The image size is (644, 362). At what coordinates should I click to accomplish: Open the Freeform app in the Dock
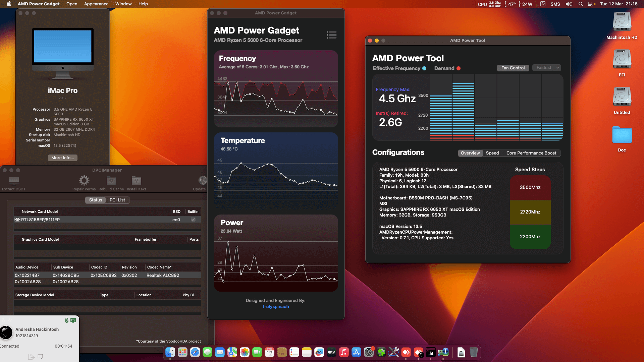pos(319,352)
